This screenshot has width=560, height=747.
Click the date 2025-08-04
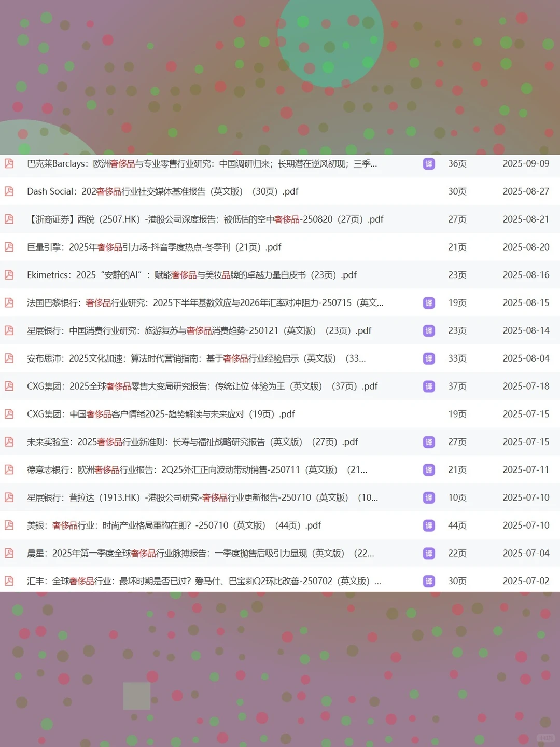point(526,358)
